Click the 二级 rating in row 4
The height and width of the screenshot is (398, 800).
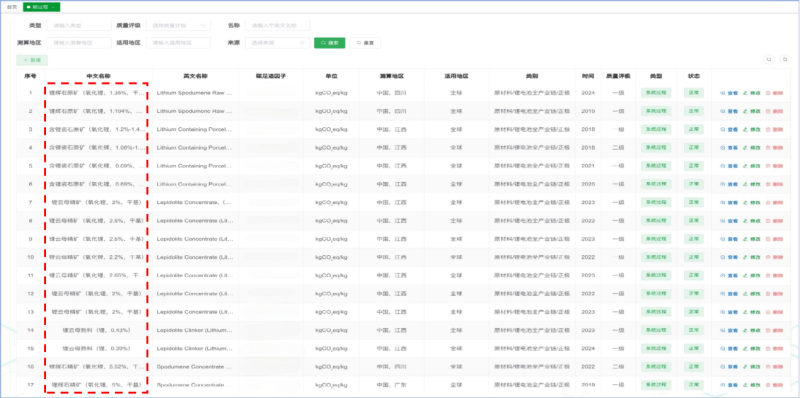[618, 148]
